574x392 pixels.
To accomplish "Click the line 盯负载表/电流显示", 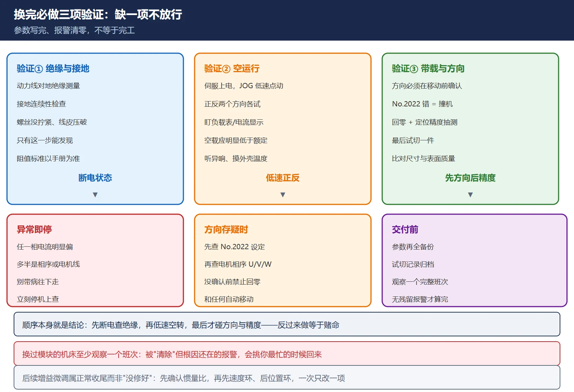I will point(234,122).
